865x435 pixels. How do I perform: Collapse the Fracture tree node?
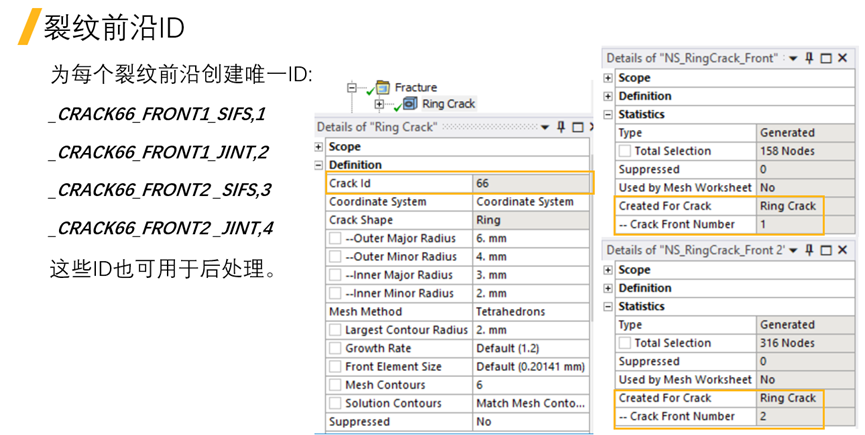point(352,88)
